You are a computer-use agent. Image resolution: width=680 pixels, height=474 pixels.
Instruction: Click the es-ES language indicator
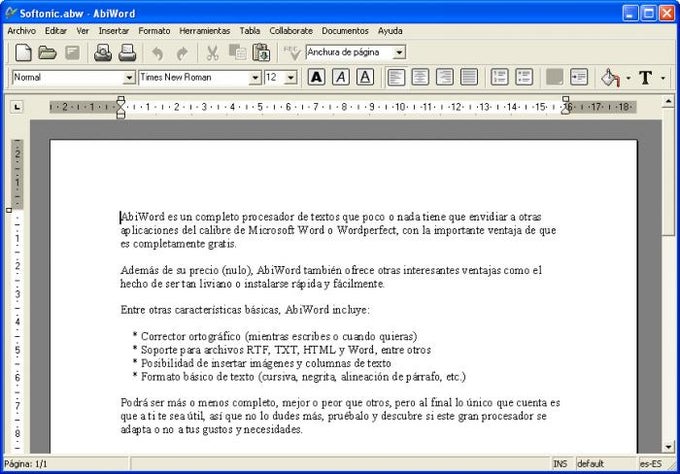pyautogui.click(x=651, y=464)
